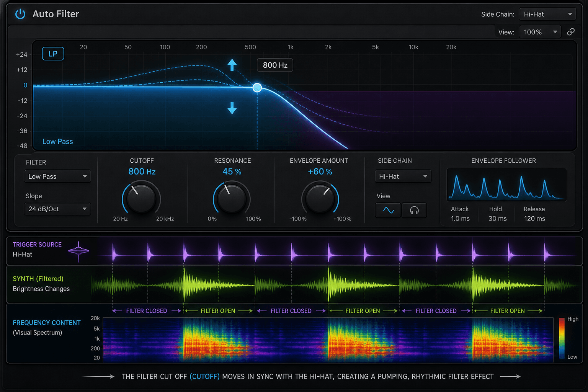Image resolution: width=588 pixels, height=392 pixels.
Task: Click the hi-hat cymbal icon
Action: point(78,252)
